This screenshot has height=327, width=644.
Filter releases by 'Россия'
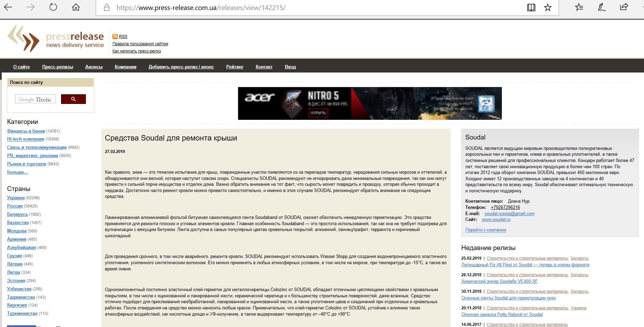point(15,206)
